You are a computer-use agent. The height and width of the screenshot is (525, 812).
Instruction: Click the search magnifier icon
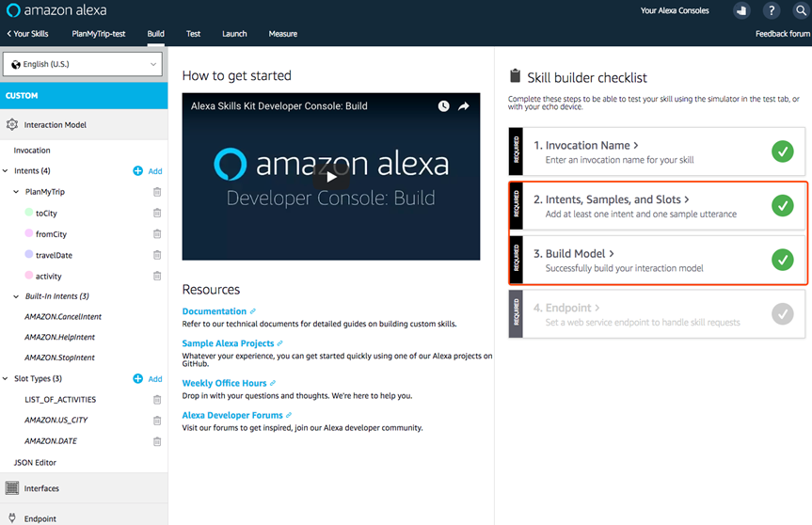[801, 10]
